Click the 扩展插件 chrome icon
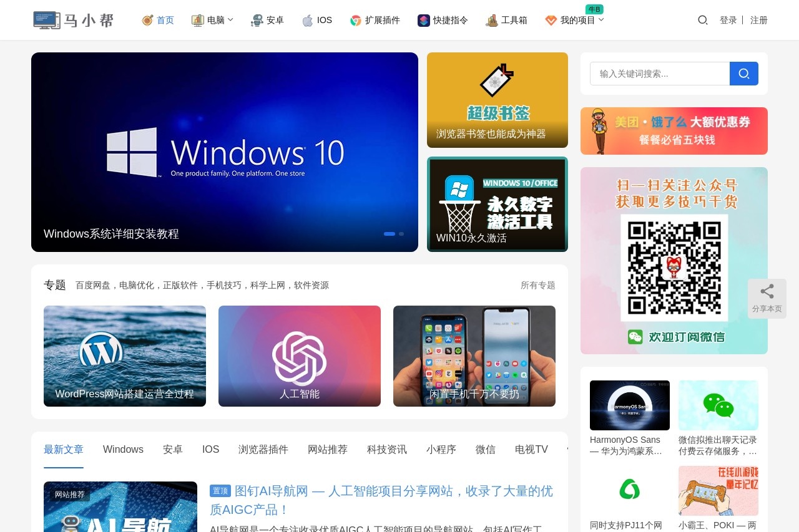799x532 pixels. click(x=356, y=20)
